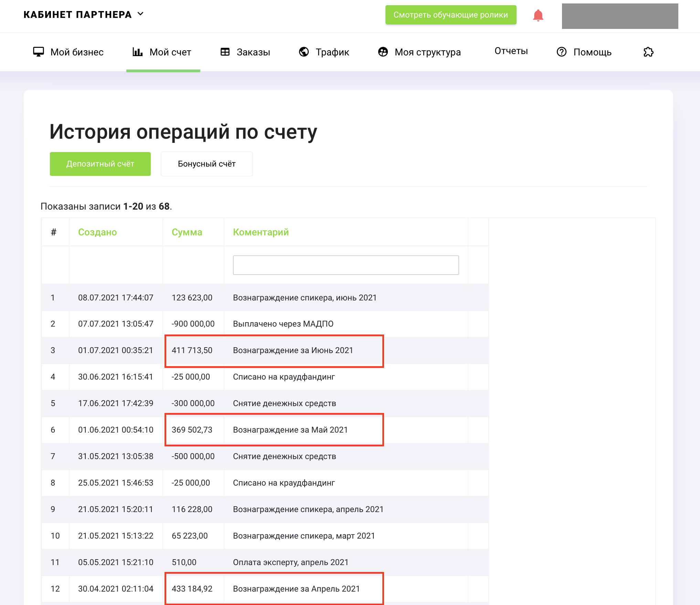700x605 pixels.
Task: Open the puzzle piece extensions icon
Action: [648, 52]
